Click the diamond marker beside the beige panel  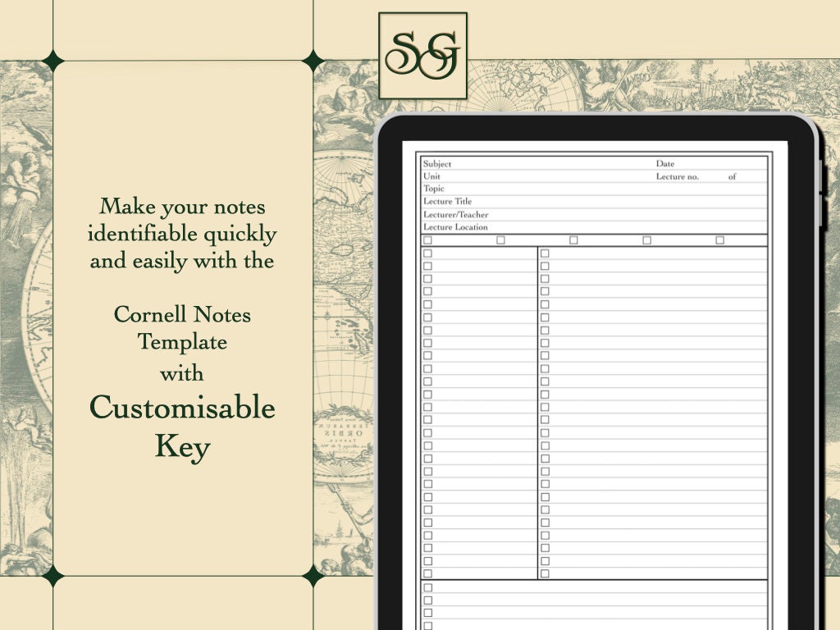pyautogui.click(x=314, y=58)
